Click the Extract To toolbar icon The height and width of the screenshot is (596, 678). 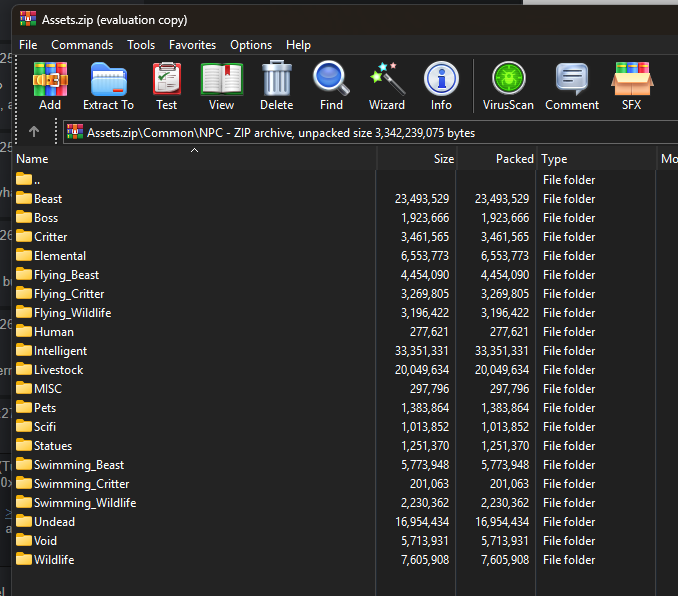tap(109, 79)
